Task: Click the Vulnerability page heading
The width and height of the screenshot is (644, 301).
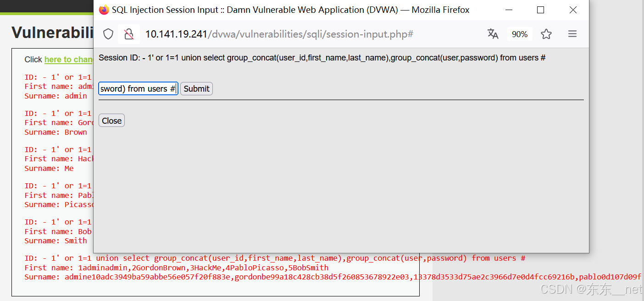Action: tap(52, 33)
